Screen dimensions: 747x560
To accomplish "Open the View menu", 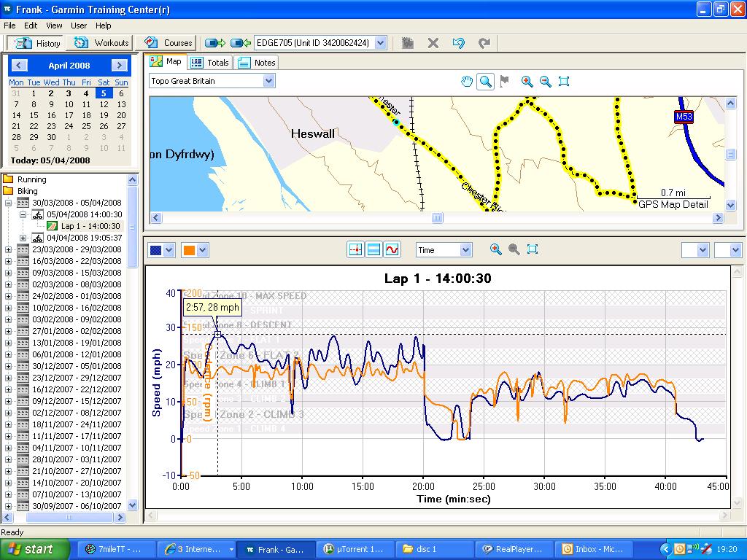I will [x=54, y=26].
